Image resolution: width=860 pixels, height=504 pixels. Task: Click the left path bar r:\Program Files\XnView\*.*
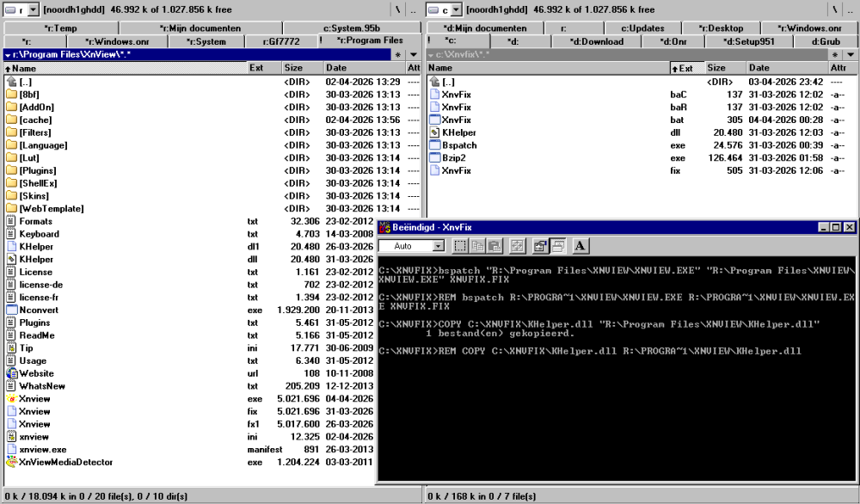click(x=198, y=55)
